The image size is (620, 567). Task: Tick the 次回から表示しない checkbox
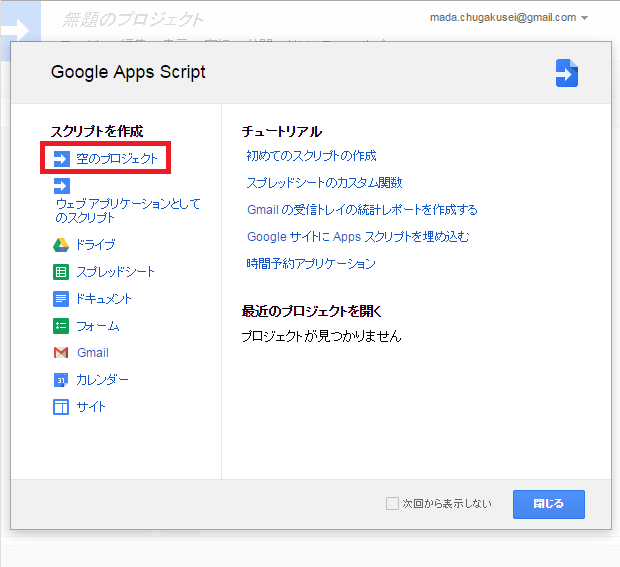point(392,504)
